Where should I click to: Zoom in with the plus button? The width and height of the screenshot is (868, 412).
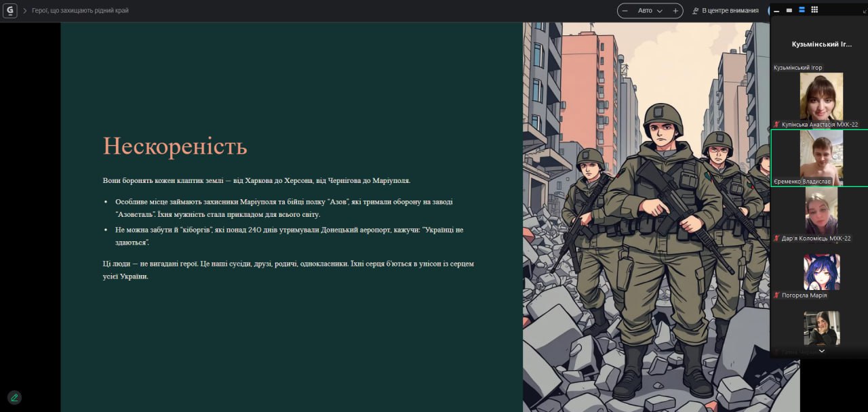click(675, 11)
